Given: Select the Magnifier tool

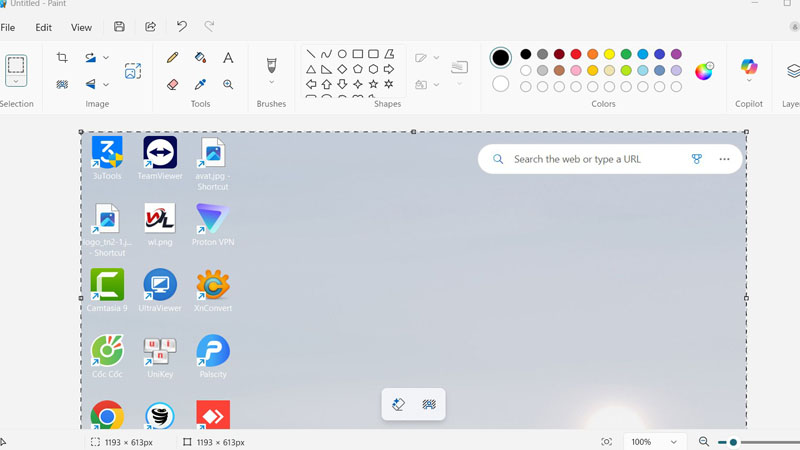Looking at the screenshot, I should click(228, 84).
